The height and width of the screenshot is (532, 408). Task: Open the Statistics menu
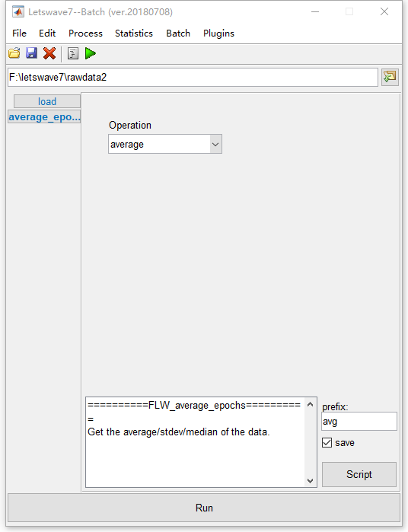click(134, 33)
